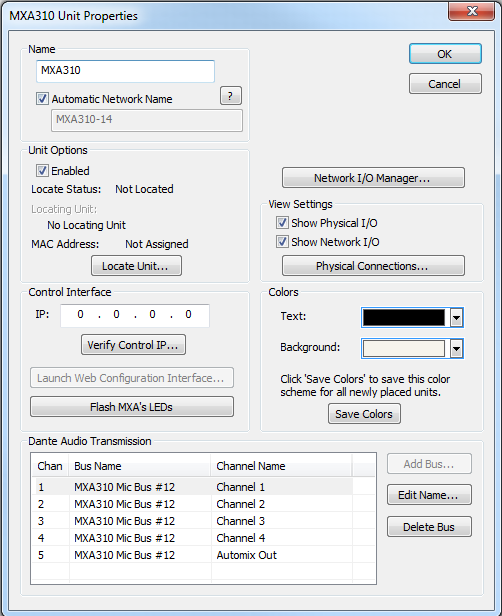Click the MXA310-14 network name field

point(147,120)
